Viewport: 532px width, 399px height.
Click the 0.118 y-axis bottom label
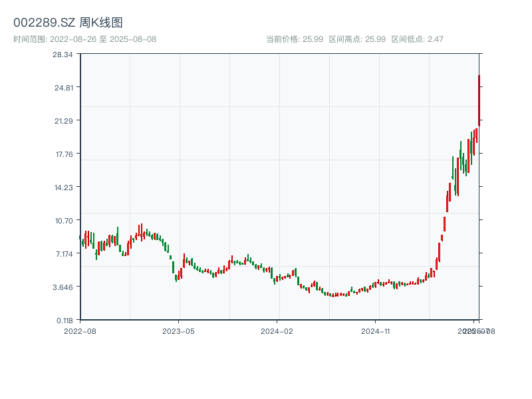tap(63, 320)
